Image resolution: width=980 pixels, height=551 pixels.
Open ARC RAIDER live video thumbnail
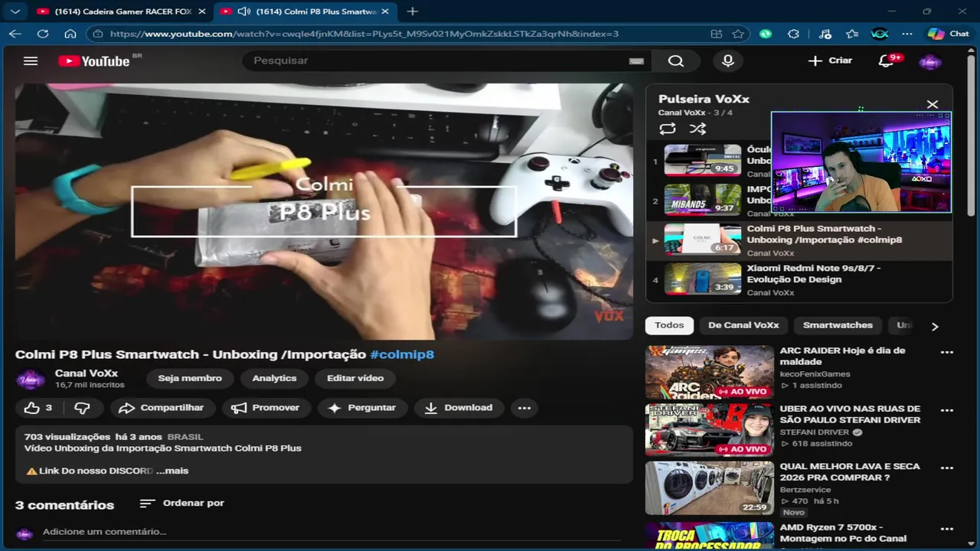tap(709, 373)
